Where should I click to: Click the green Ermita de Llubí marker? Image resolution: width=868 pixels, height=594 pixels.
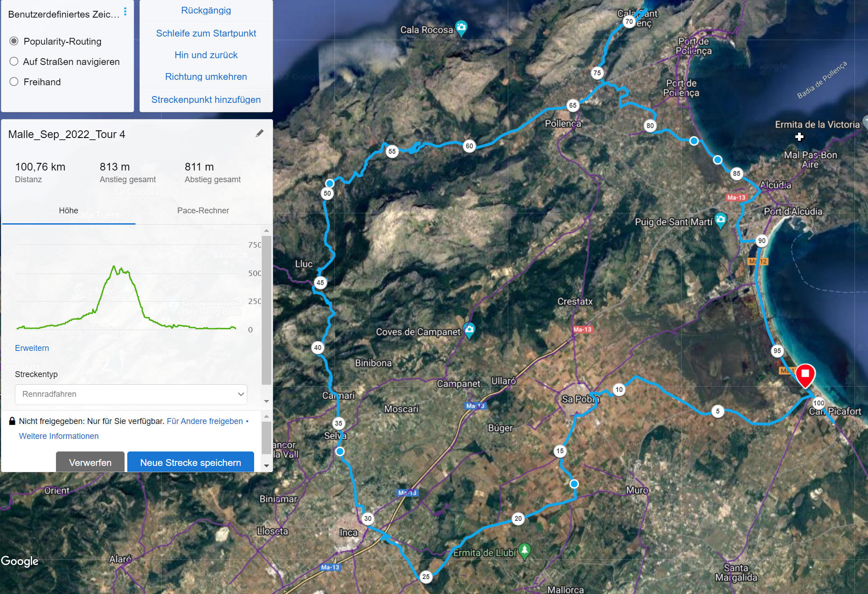(525, 550)
